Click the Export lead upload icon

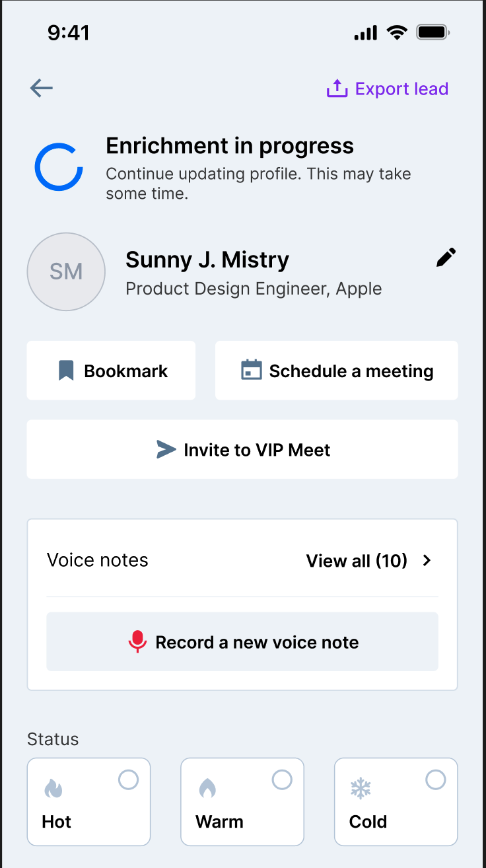[x=337, y=89]
